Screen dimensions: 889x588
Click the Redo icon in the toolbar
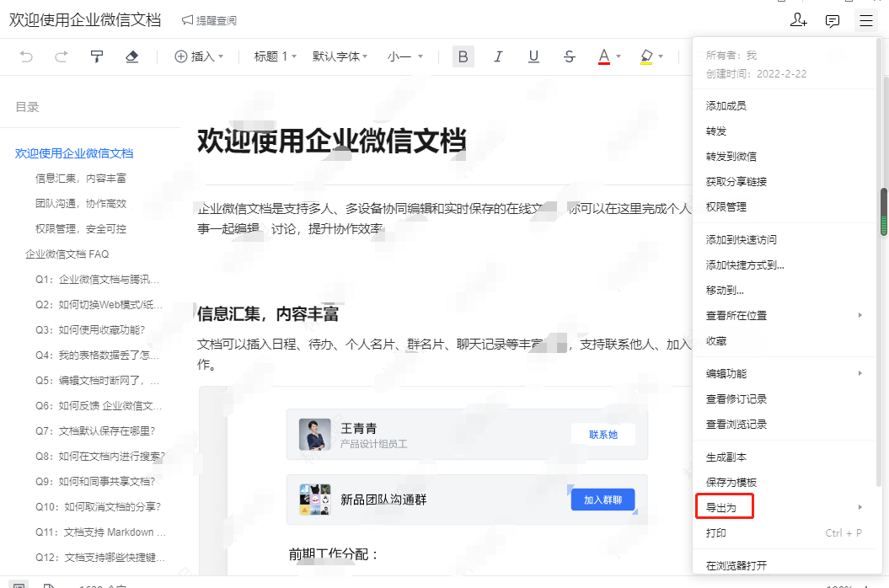(60, 56)
